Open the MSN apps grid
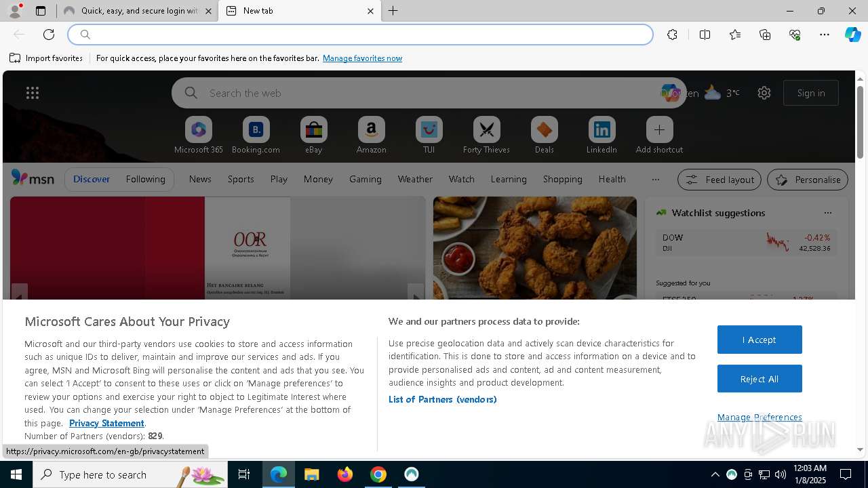 [x=33, y=93]
